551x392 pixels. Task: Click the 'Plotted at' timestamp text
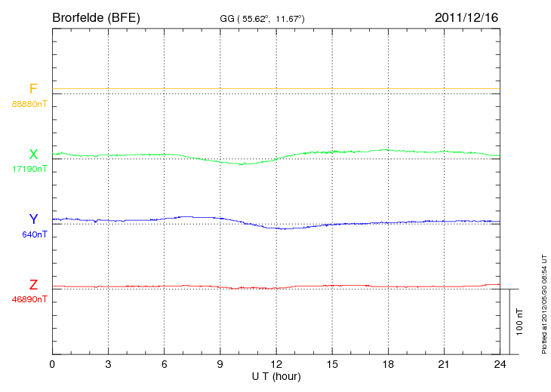click(x=544, y=304)
